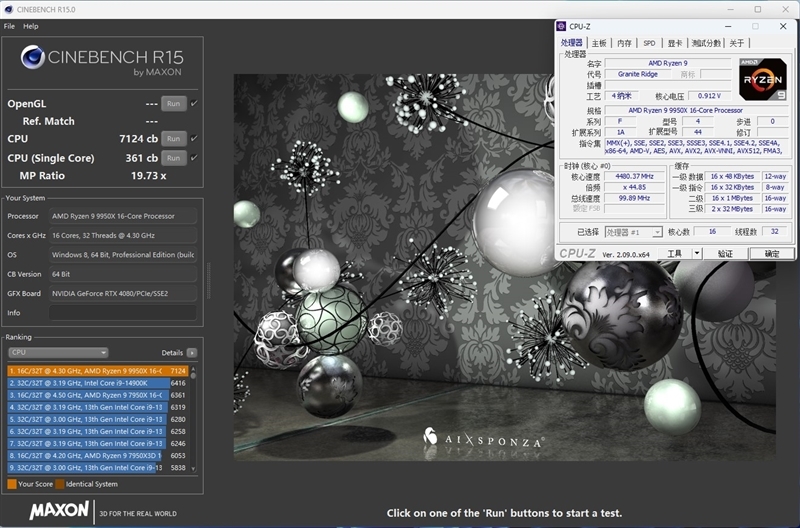Click the Details arrow button in Ranking
The height and width of the screenshot is (528, 800).
click(191, 353)
